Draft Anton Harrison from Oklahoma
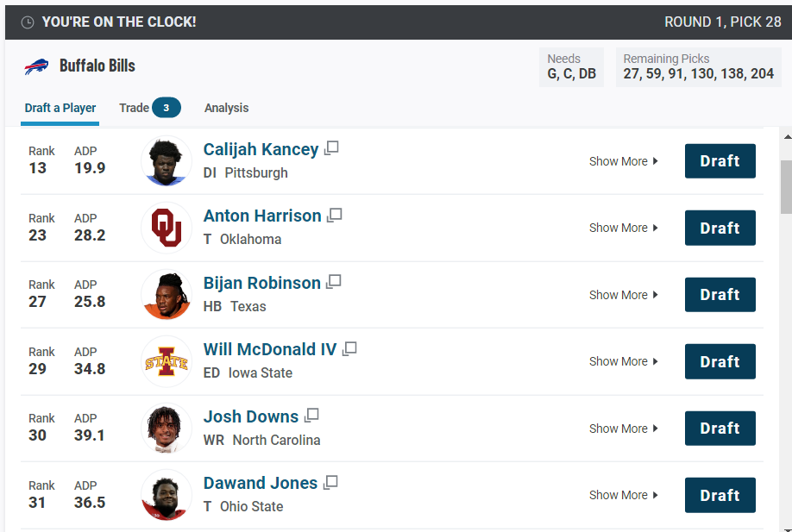792x532 pixels. pyautogui.click(x=720, y=228)
